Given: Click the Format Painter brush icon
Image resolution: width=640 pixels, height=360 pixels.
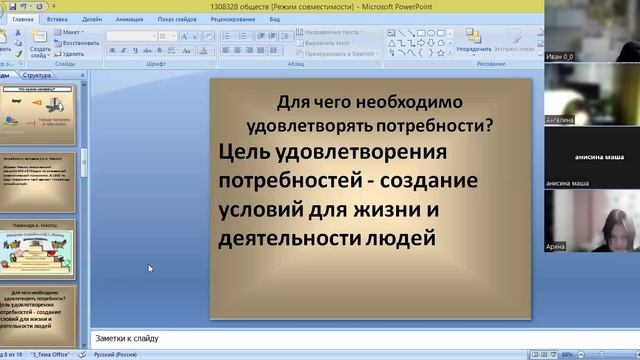Looking at the screenshot, I should (x=18, y=53).
